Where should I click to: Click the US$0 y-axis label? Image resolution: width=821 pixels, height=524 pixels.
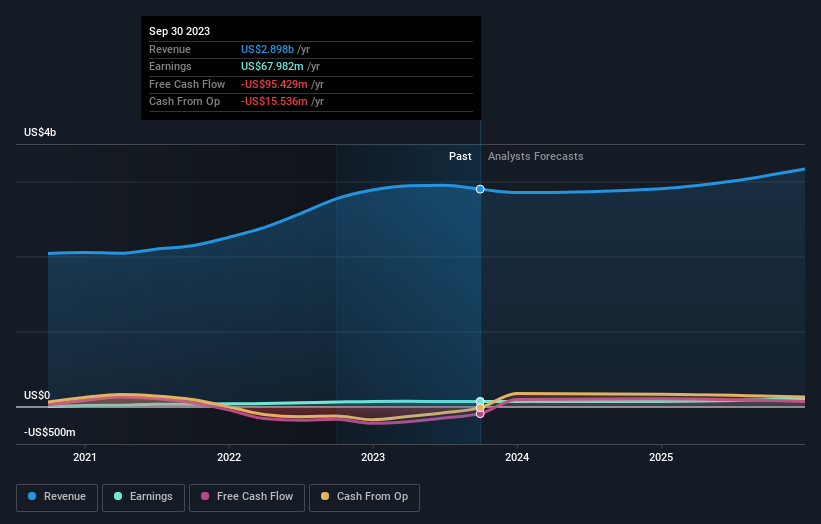[37, 395]
